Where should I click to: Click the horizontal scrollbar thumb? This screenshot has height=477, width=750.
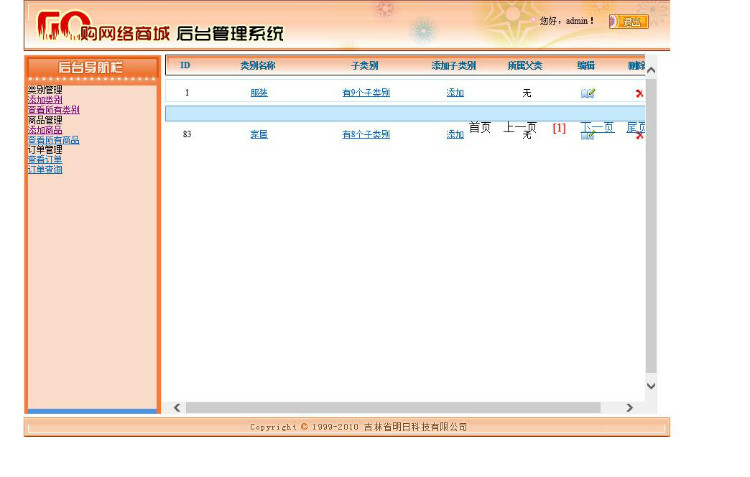pos(393,408)
